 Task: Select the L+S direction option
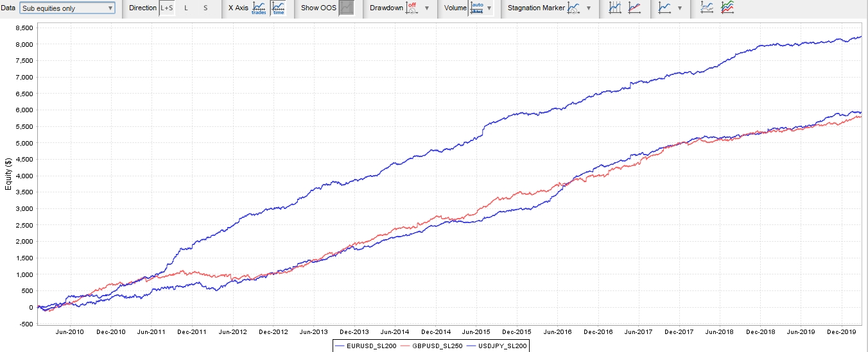point(167,8)
